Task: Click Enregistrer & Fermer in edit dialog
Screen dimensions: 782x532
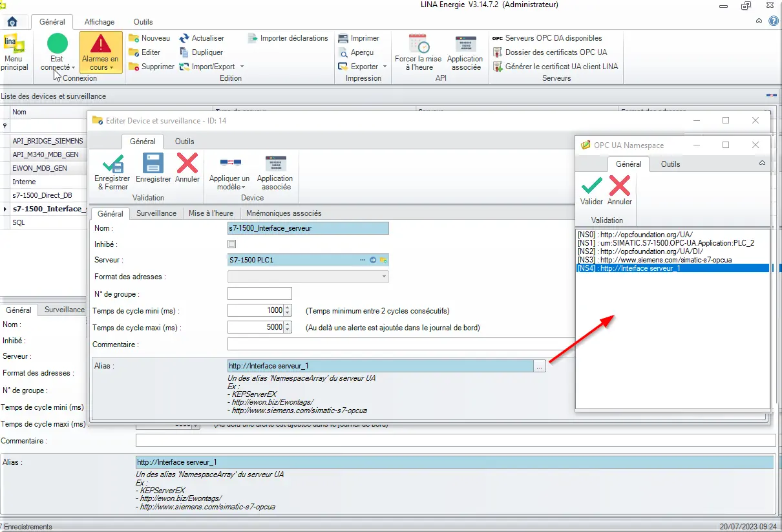Action: (x=112, y=171)
